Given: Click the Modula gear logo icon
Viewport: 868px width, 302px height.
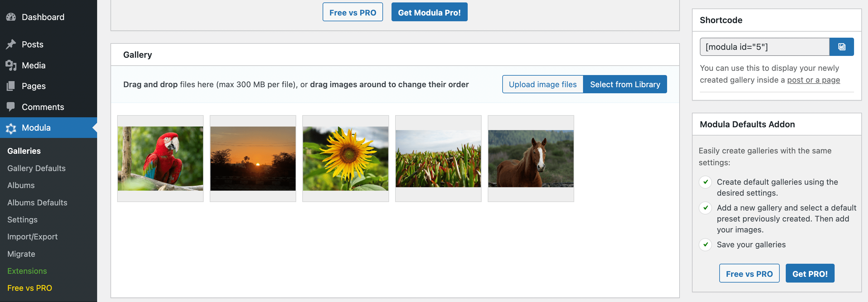Looking at the screenshot, I should [x=11, y=128].
